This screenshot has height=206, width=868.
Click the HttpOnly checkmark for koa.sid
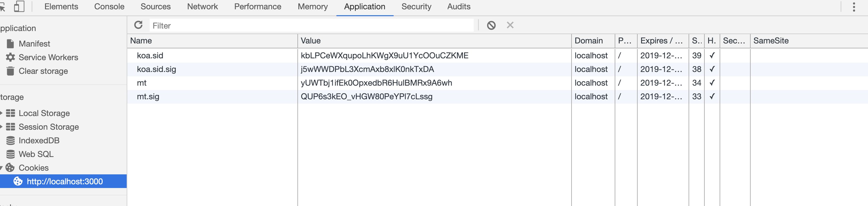[x=712, y=56]
